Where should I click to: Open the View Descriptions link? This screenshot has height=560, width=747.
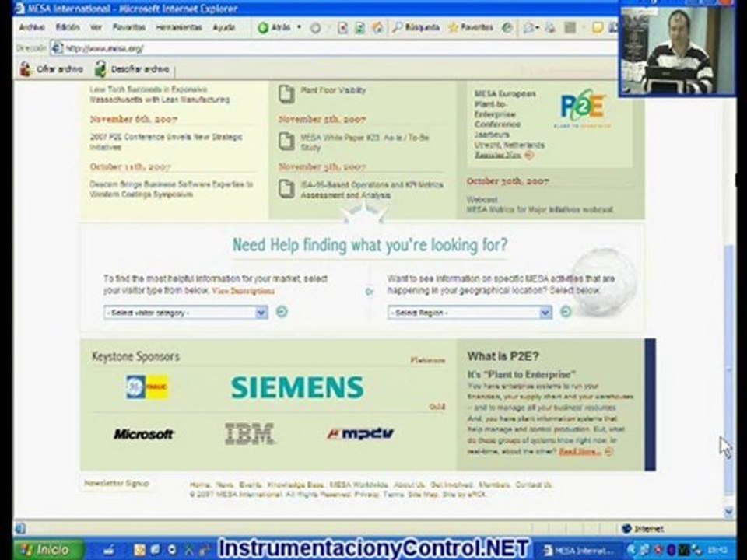pyautogui.click(x=243, y=291)
